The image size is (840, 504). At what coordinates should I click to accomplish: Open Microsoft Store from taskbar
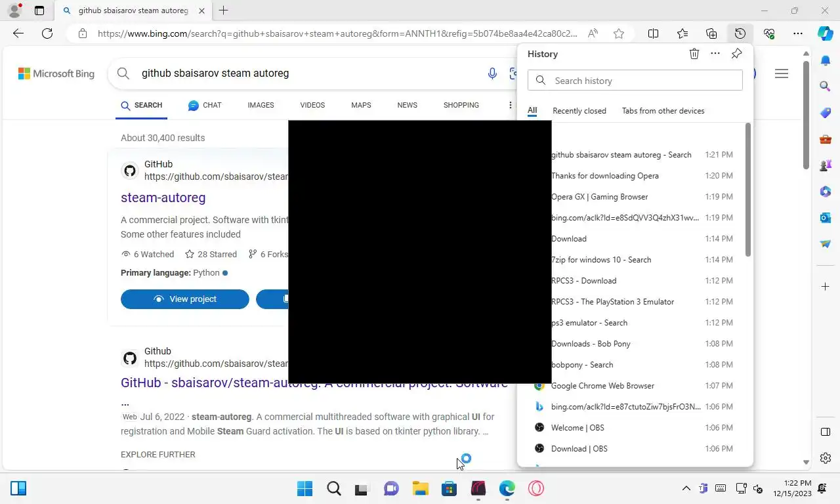point(449,488)
